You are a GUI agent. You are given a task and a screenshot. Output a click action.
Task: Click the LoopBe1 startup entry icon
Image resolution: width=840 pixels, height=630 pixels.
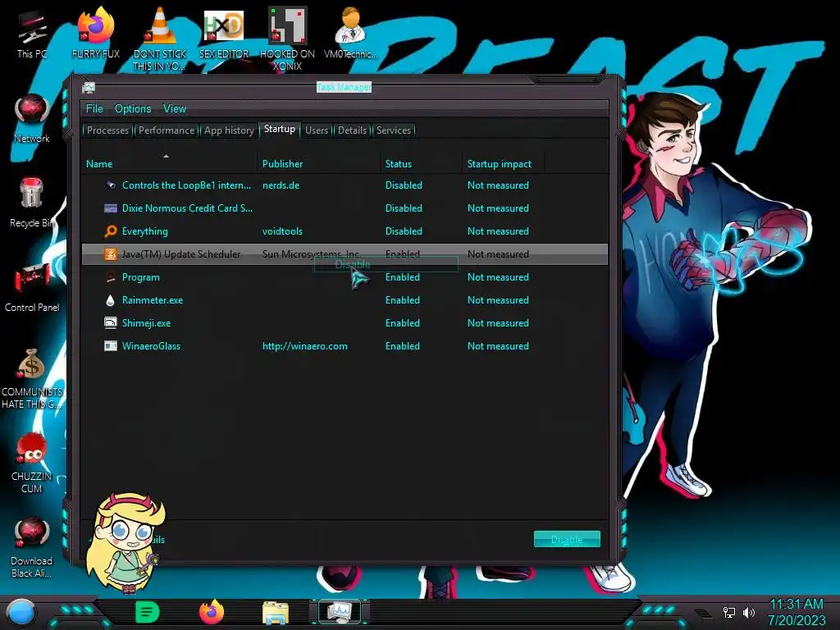tap(111, 185)
